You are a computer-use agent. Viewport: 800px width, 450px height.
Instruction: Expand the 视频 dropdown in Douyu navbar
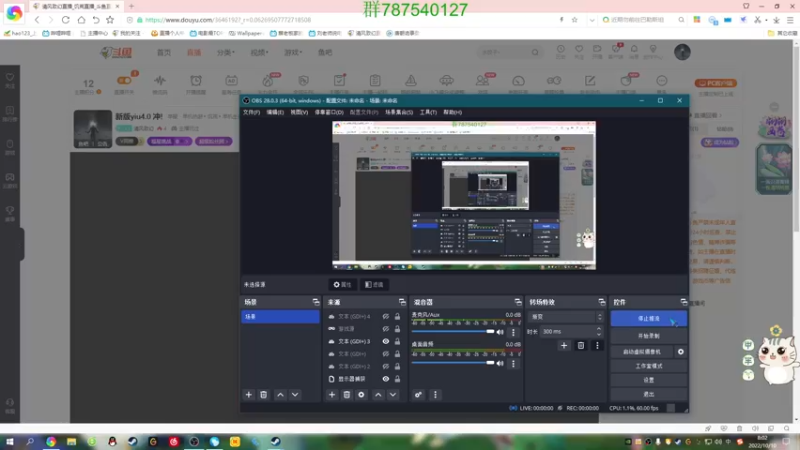[x=259, y=52]
